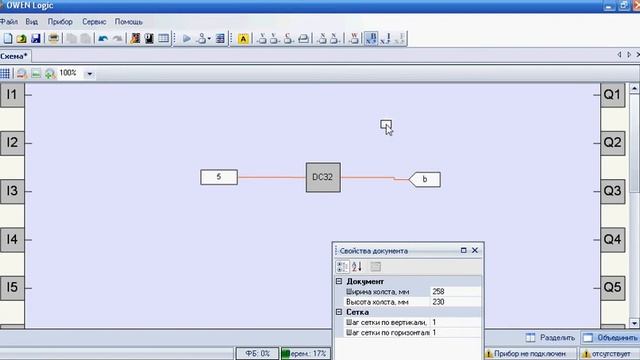Edit vertical grid step value
The image size is (640, 360).
click(x=456, y=322)
